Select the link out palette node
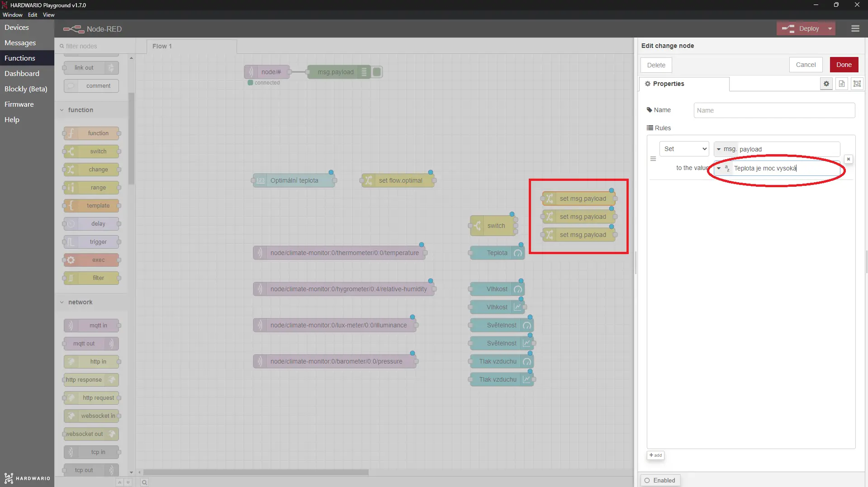Screen dimensions: 868x487 point(91,68)
